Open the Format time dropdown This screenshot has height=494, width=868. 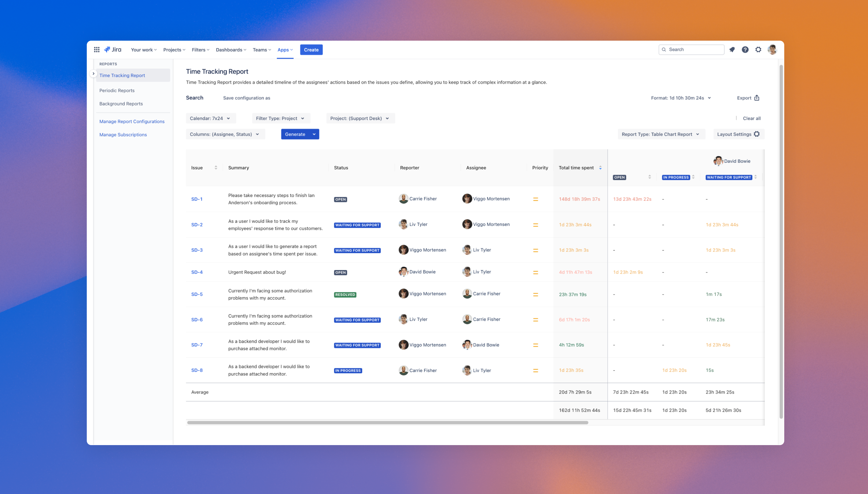coord(681,98)
